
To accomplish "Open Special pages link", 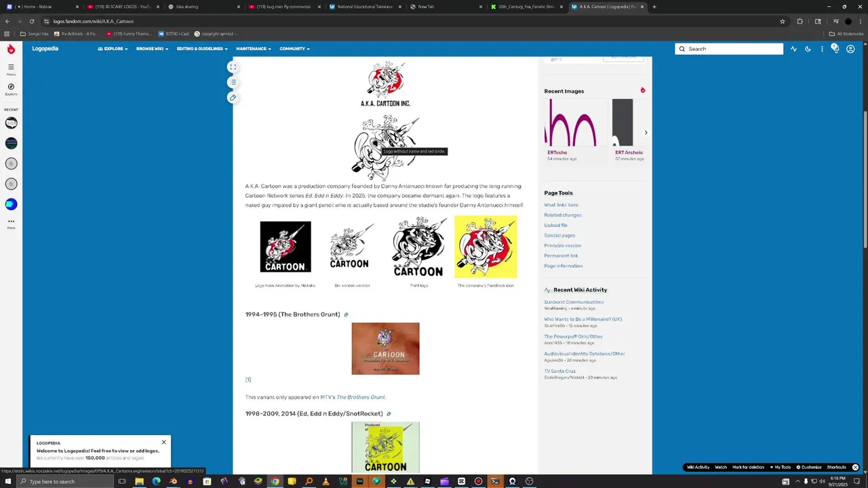I will coord(559,235).
